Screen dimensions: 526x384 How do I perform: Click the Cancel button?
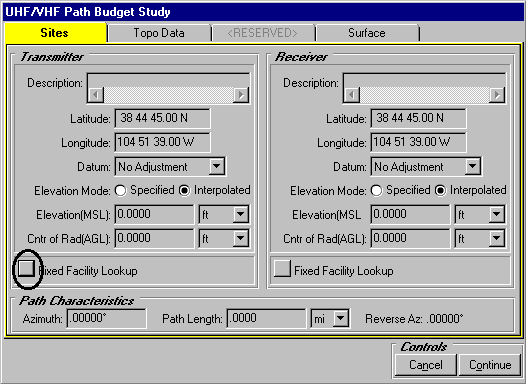426,365
